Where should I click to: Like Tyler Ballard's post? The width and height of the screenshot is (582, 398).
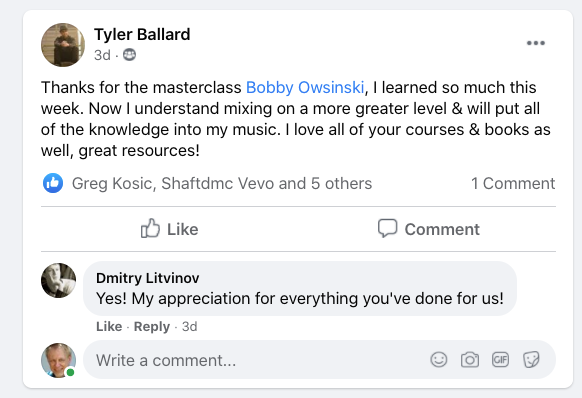170,229
